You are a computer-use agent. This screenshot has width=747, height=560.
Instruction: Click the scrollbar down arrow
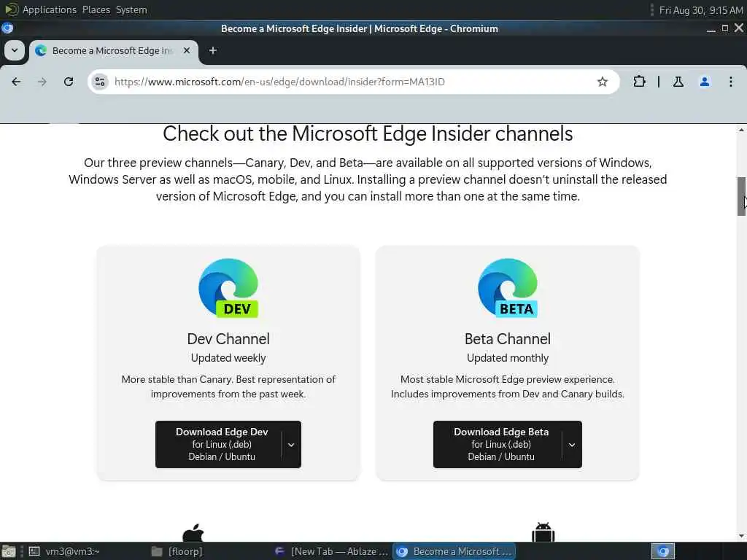[x=741, y=536]
